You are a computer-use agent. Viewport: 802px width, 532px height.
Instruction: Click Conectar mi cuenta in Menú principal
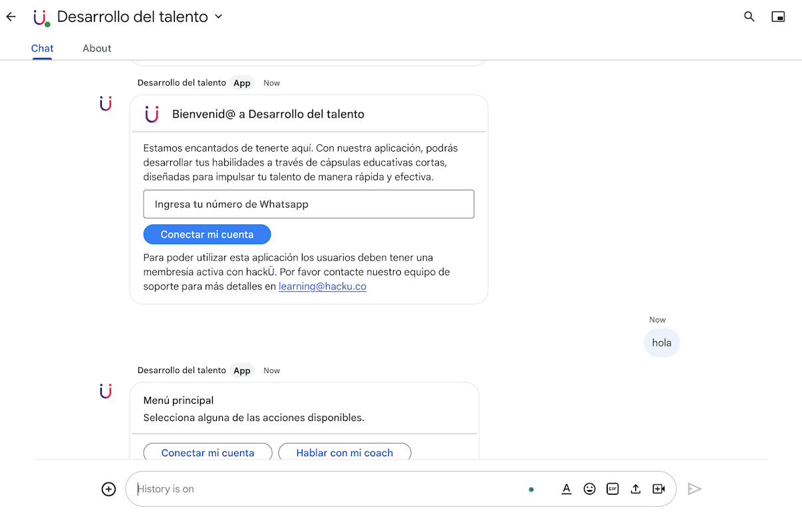coord(207,452)
